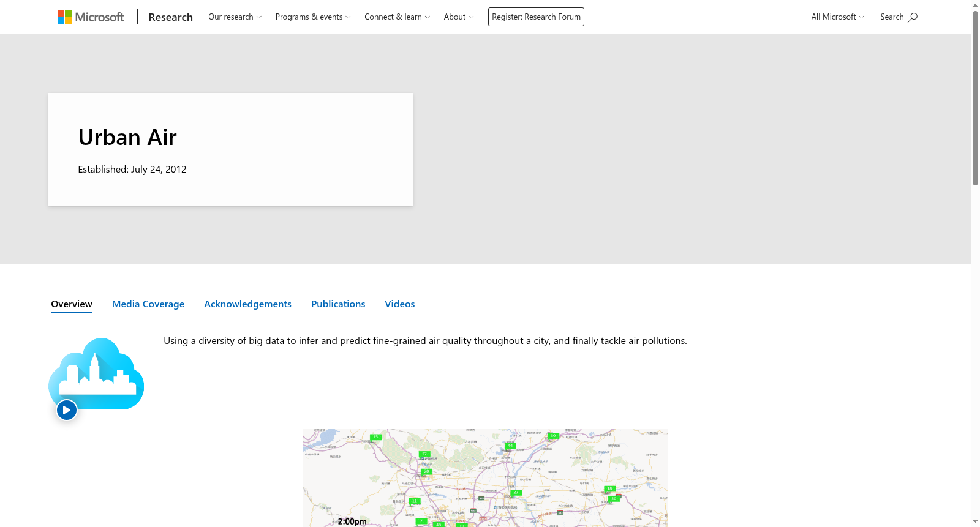This screenshot has height=527, width=980.
Task: Switch to the Videos tab
Action: (400, 304)
